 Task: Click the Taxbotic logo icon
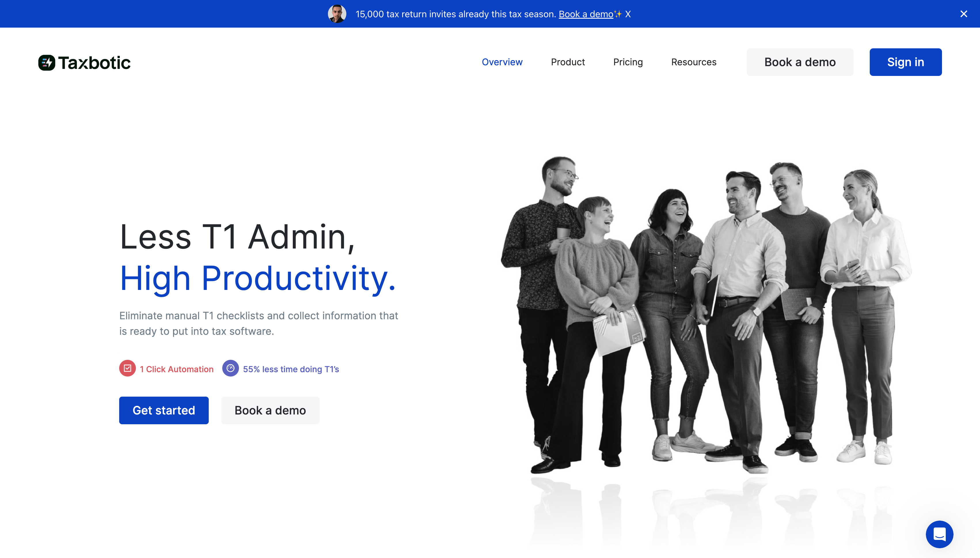pyautogui.click(x=47, y=62)
